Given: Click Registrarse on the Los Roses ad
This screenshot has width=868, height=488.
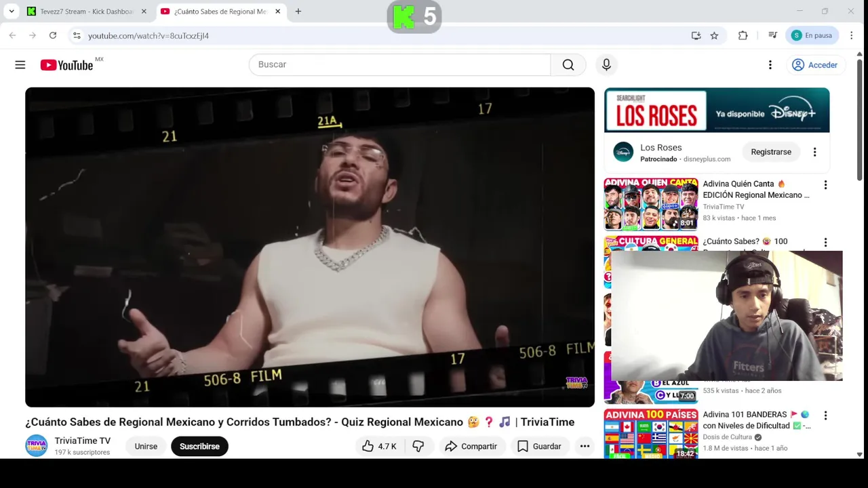Looking at the screenshot, I should tap(771, 152).
